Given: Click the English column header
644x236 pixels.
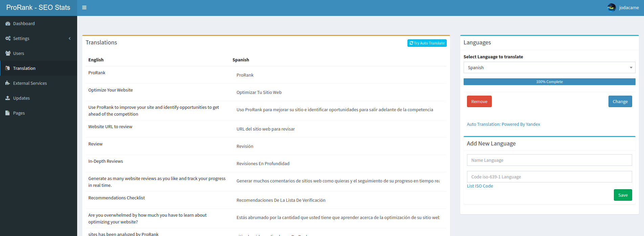Looking at the screenshot, I should (x=96, y=60).
